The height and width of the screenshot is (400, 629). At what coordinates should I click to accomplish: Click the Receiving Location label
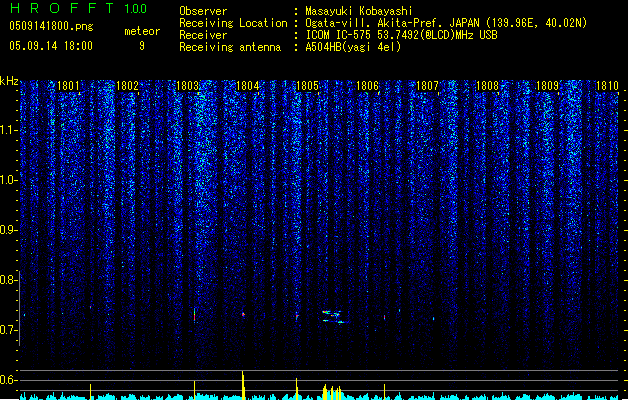pyautogui.click(x=233, y=23)
